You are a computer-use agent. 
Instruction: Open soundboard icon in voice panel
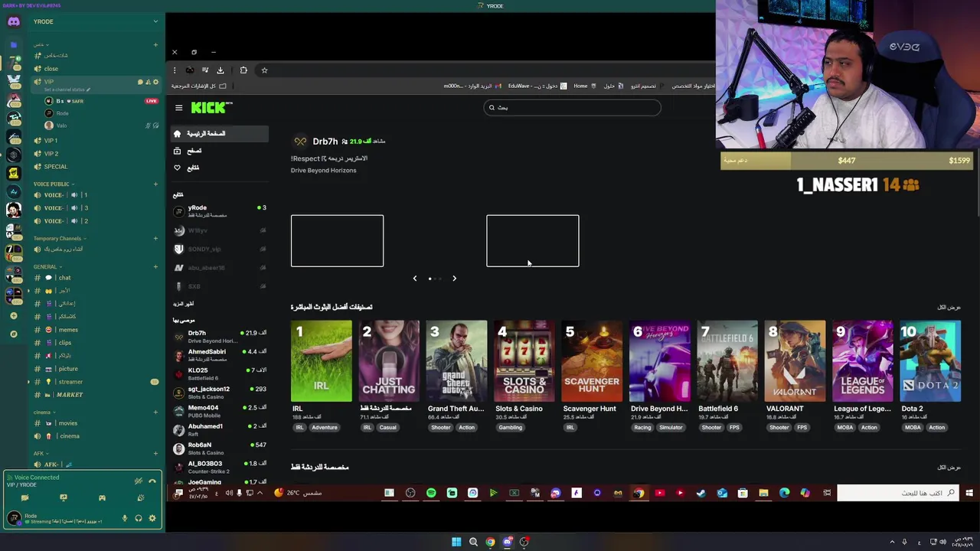[141, 497]
